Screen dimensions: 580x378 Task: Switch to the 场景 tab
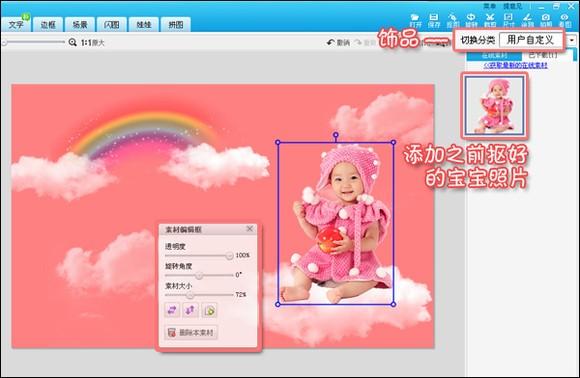point(80,24)
